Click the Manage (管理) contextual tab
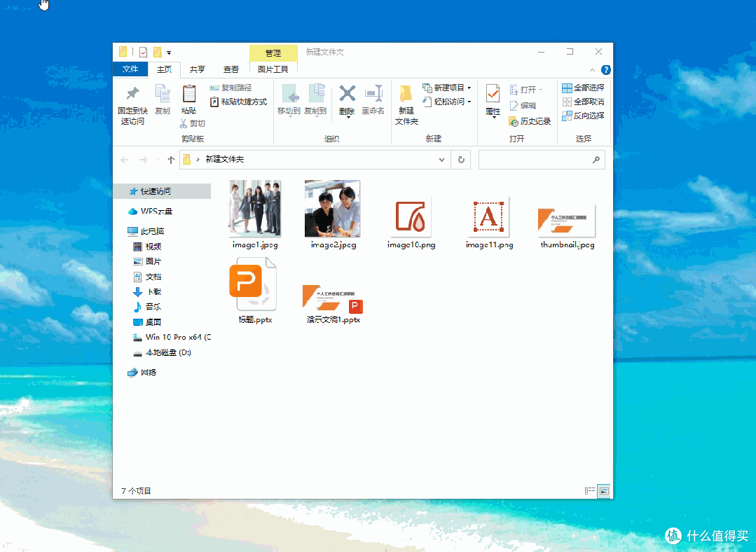 (x=273, y=53)
